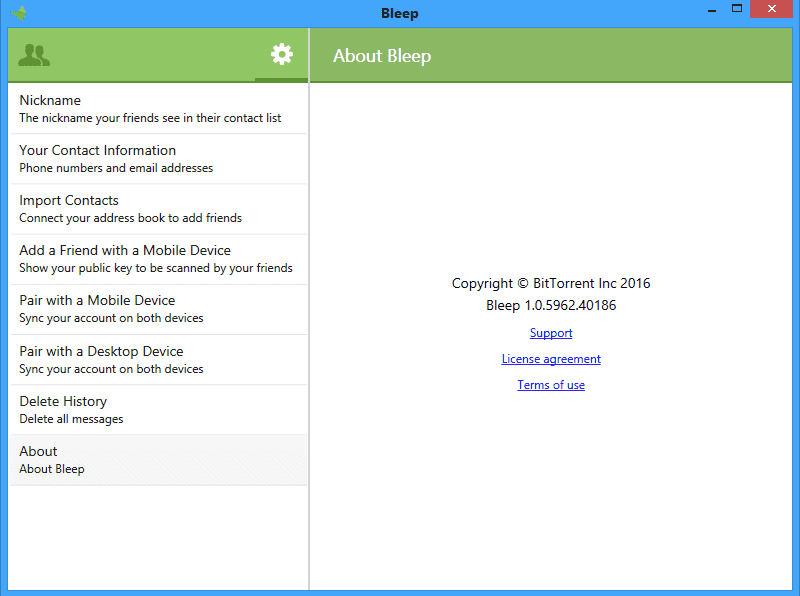Click the Bleep app logo in title bar
Viewport: 800px width, 596px height.
click(x=18, y=12)
